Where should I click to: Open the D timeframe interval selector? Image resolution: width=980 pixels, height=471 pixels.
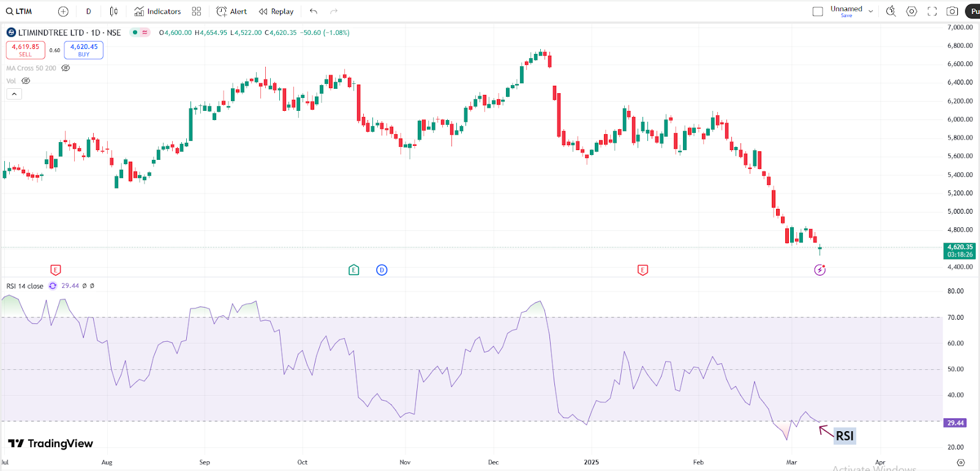click(x=89, y=11)
